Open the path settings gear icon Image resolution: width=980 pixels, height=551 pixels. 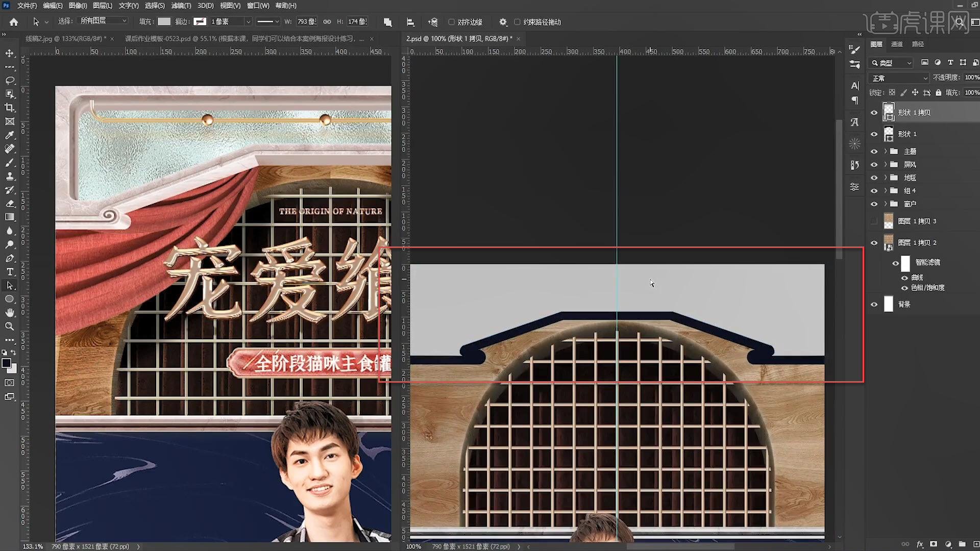(x=503, y=22)
